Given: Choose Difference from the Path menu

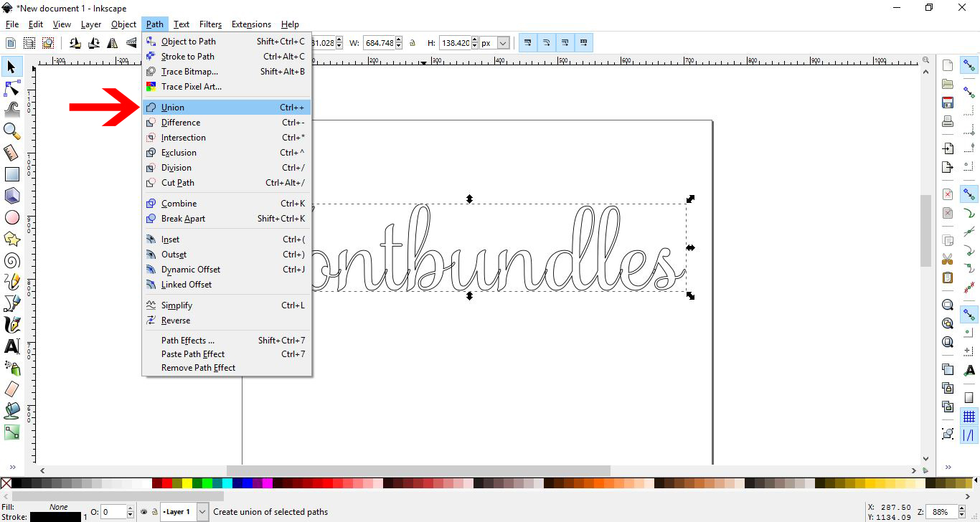Looking at the screenshot, I should [226, 123].
